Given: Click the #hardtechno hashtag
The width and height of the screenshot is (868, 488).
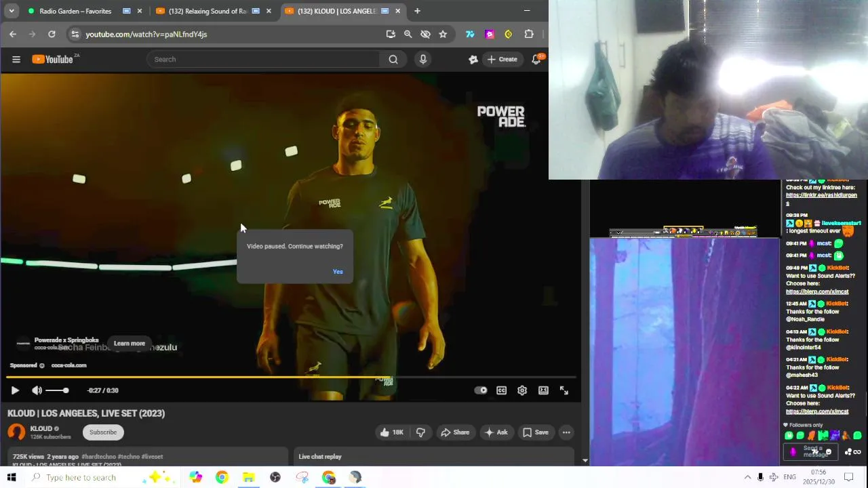Looking at the screenshot, I should (99, 457).
